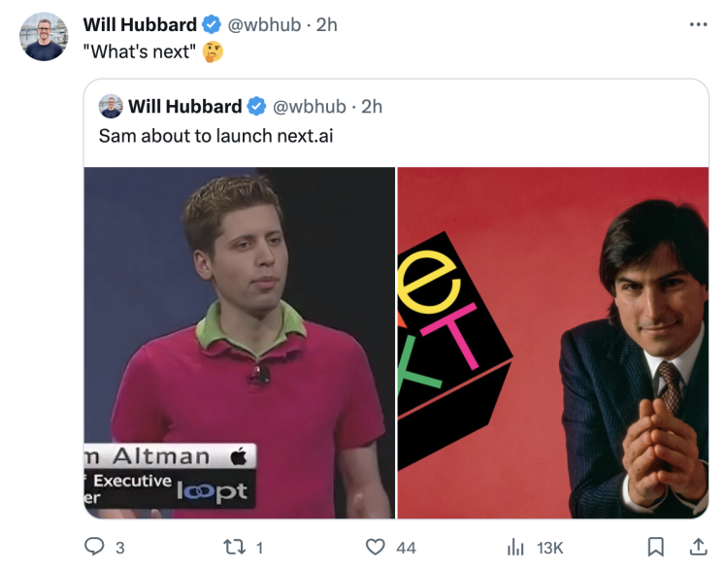Click the @wbhub handle in main tweet
Viewport: 728px width, 570px height.
pos(262,25)
